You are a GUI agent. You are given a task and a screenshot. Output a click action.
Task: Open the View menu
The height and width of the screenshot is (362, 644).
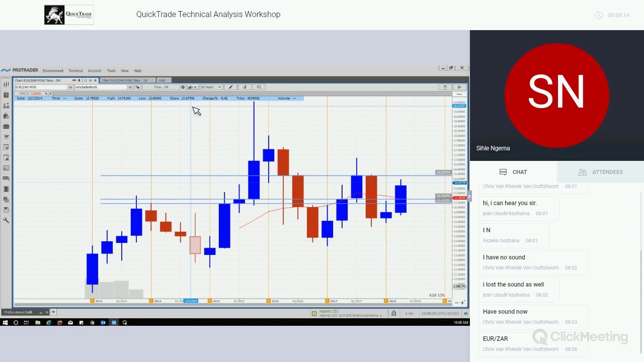tap(125, 70)
